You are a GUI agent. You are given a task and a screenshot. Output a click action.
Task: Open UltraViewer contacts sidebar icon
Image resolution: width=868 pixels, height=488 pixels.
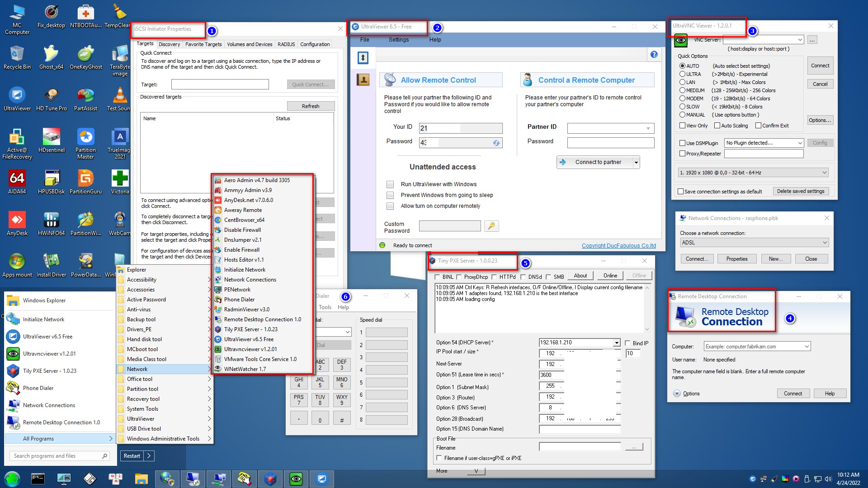(363, 80)
